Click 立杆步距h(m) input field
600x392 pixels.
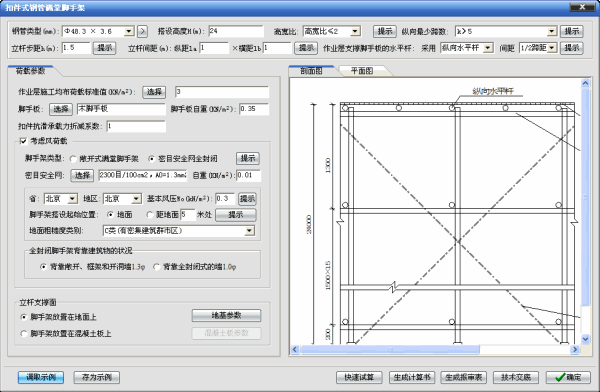click(x=76, y=48)
